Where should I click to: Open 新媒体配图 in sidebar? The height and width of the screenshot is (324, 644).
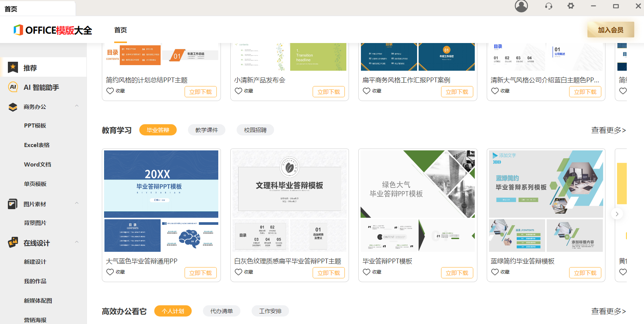coord(38,300)
